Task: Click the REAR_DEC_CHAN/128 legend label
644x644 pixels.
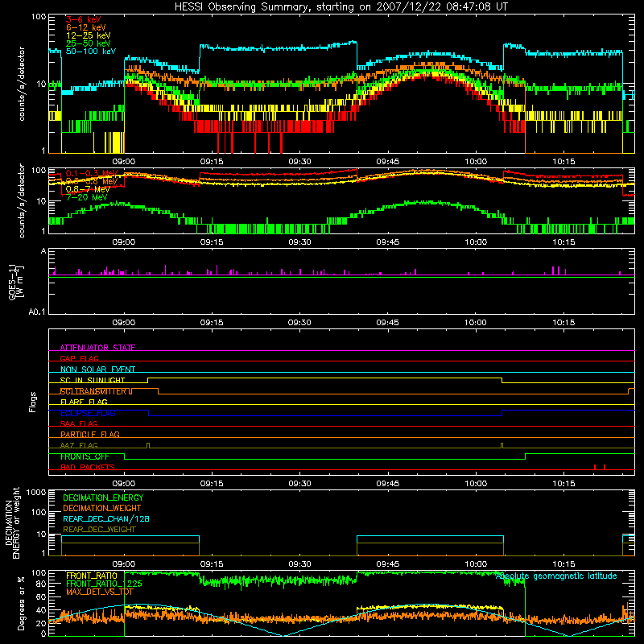Action: [x=106, y=518]
